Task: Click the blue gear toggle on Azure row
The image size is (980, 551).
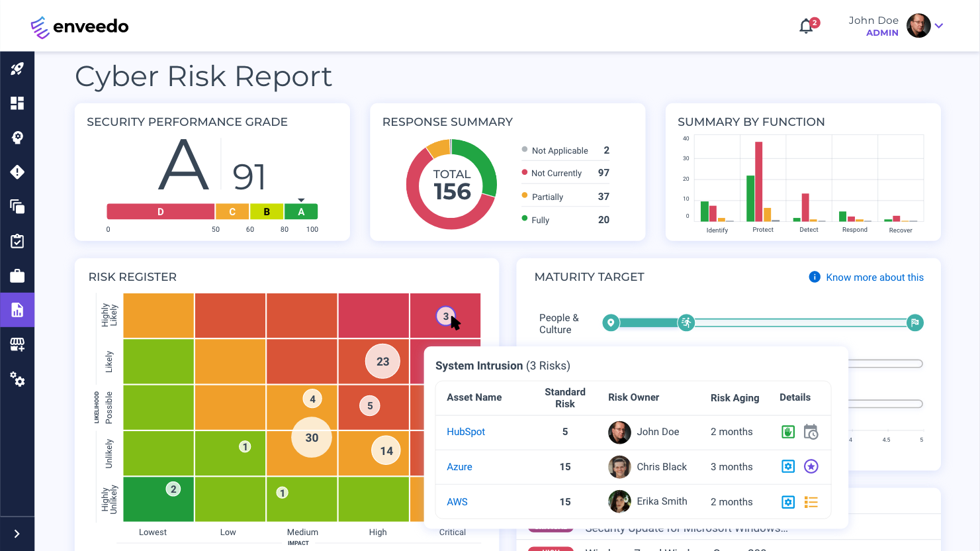Action: [788, 466]
